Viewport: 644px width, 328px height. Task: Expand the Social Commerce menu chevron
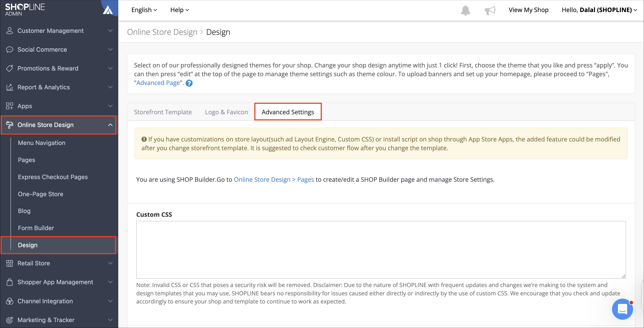pyautogui.click(x=110, y=49)
